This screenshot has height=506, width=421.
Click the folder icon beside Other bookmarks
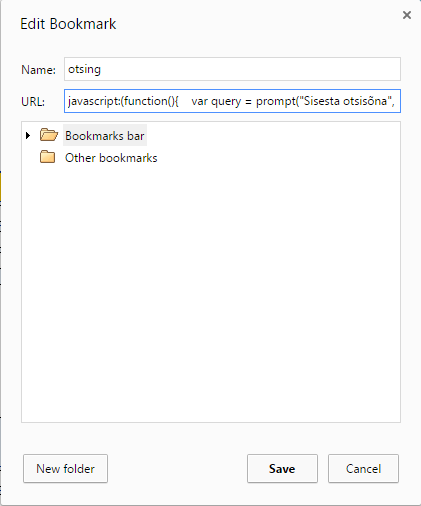point(48,157)
